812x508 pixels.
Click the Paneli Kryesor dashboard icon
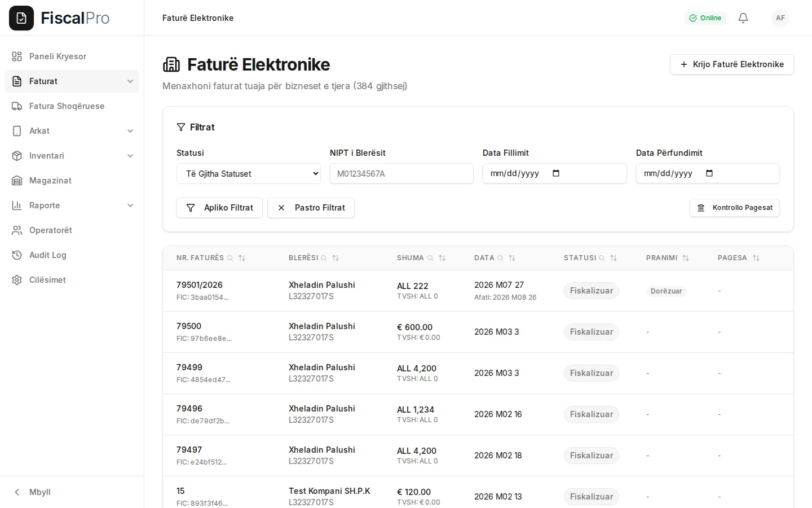point(17,56)
